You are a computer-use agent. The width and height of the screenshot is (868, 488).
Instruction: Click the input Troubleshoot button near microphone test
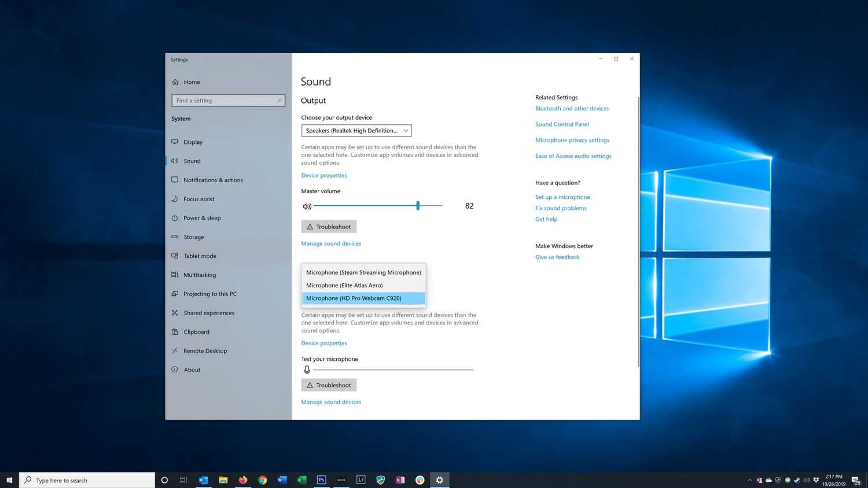329,385
